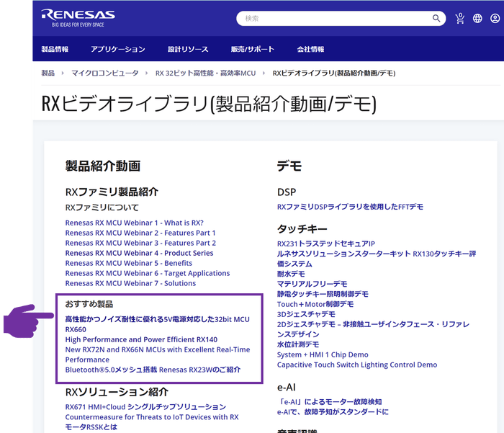Open「e-AI」によるモーター故障検知 link
Image resolution: width=504 pixels, height=433 pixels.
pyautogui.click(x=330, y=402)
